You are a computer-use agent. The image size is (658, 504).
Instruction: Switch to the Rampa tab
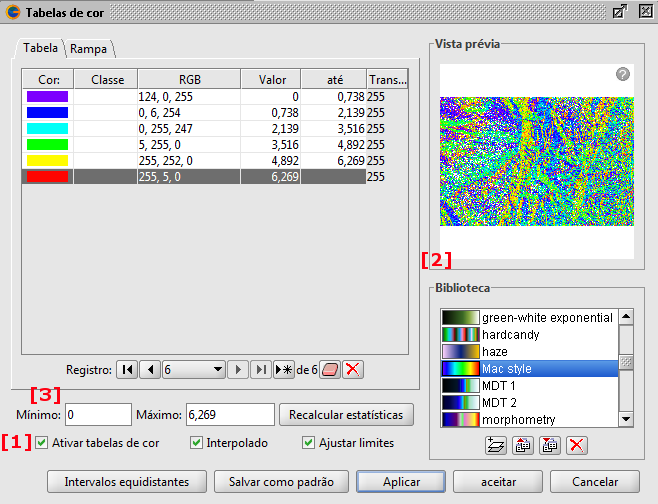(88, 48)
